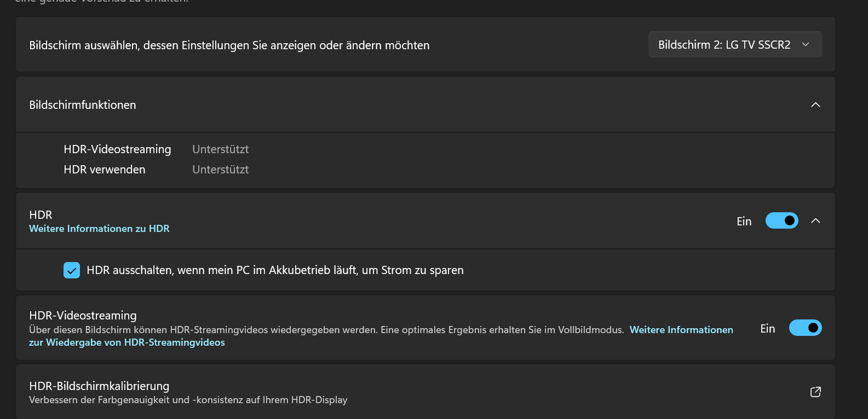Click the Ein label beside the HDR switch
The width and height of the screenshot is (868, 419).
tap(744, 221)
